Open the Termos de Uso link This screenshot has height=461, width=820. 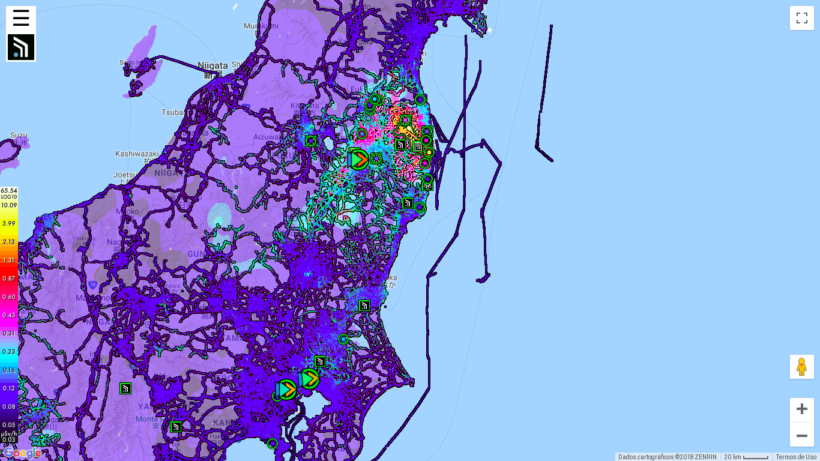[x=796, y=457]
